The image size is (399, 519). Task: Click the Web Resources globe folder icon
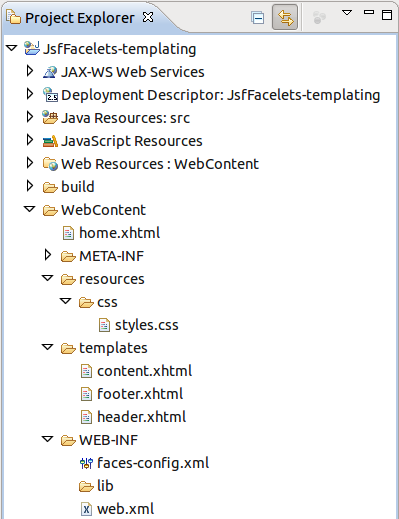[50, 164]
